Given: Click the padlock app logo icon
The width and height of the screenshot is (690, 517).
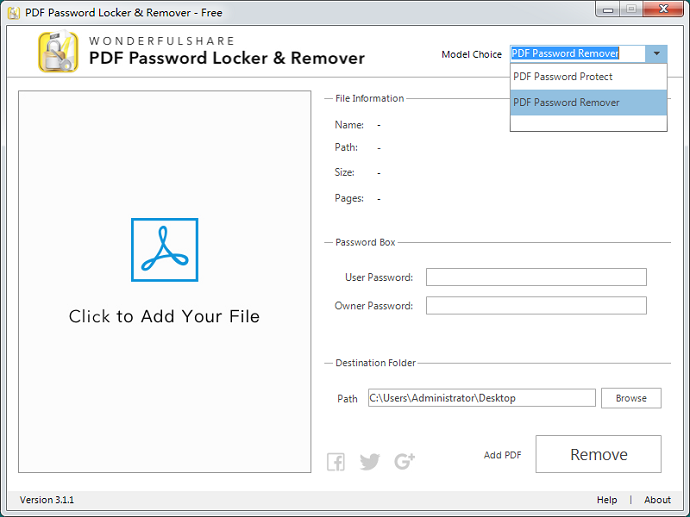Looking at the screenshot, I should pyautogui.click(x=59, y=52).
